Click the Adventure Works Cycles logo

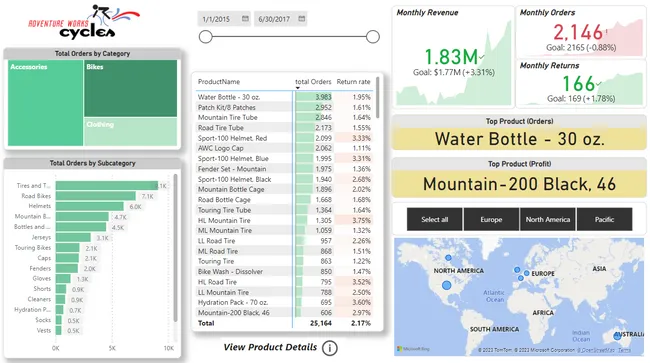pyautogui.click(x=84, y=22)
